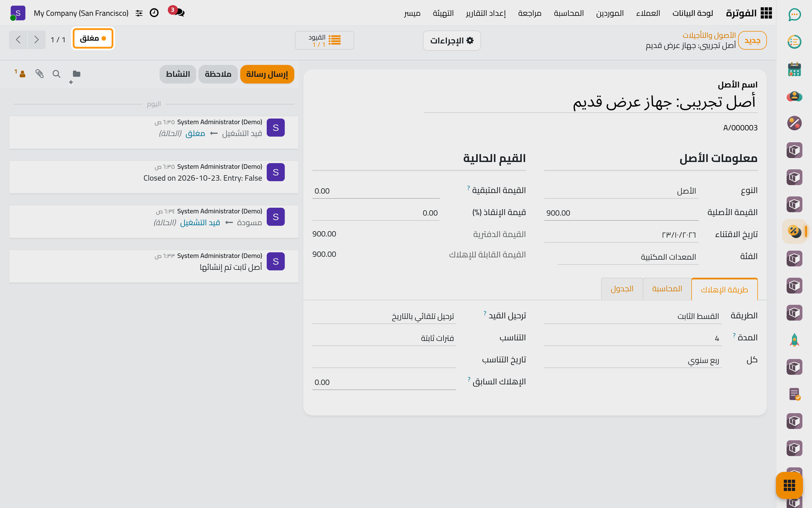Open the العملاء menu

(x=648, y=13)
